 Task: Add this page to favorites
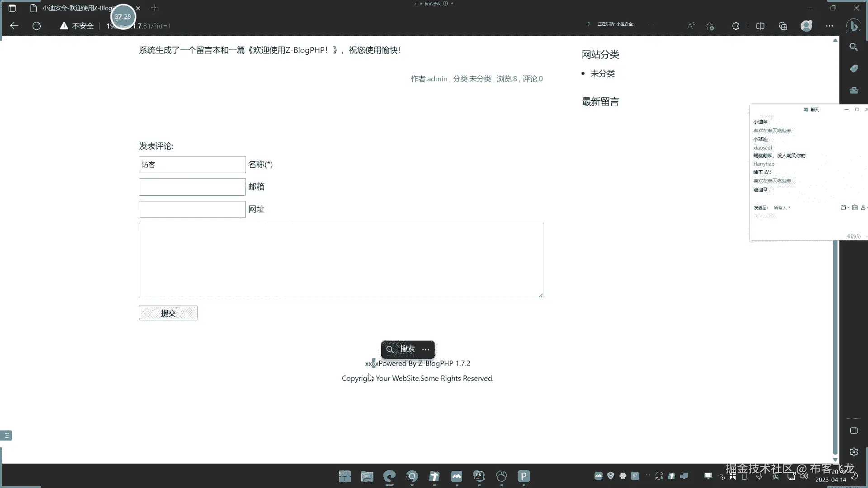tap(710, 26)
